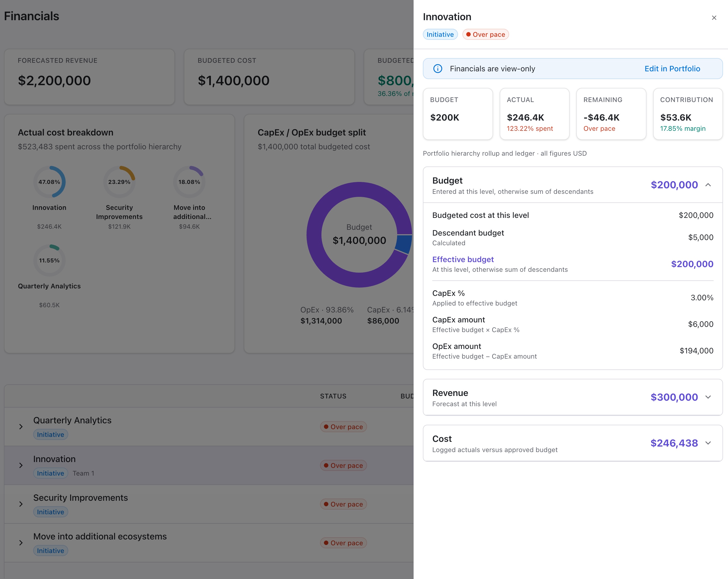
Task: Collapse the Budget section chevron
Action: [x=708, y=185]
